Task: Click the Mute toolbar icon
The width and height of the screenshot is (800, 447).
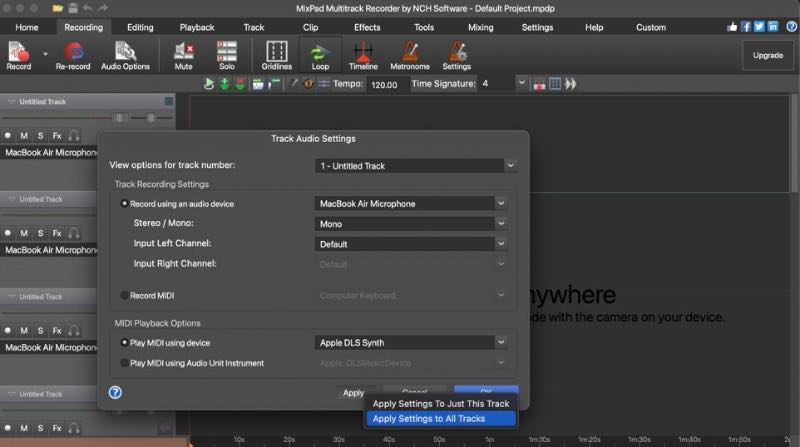Action: click(x=184, y=54)
